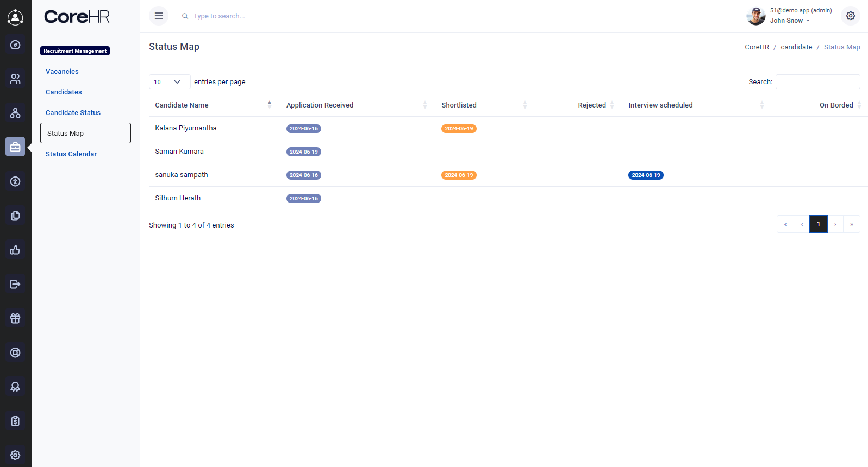The width and height of the screenshot is (868, 467).
Task: Open the lifebuoy support icon in sidebar
Action: coord(15,352)
